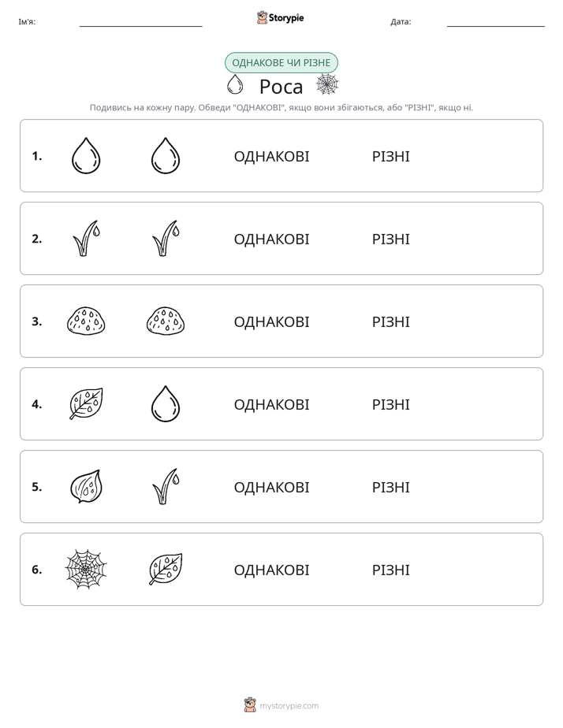Click the small drop icon left of the Роса title

pyautogui.click(x=235, y=84)
